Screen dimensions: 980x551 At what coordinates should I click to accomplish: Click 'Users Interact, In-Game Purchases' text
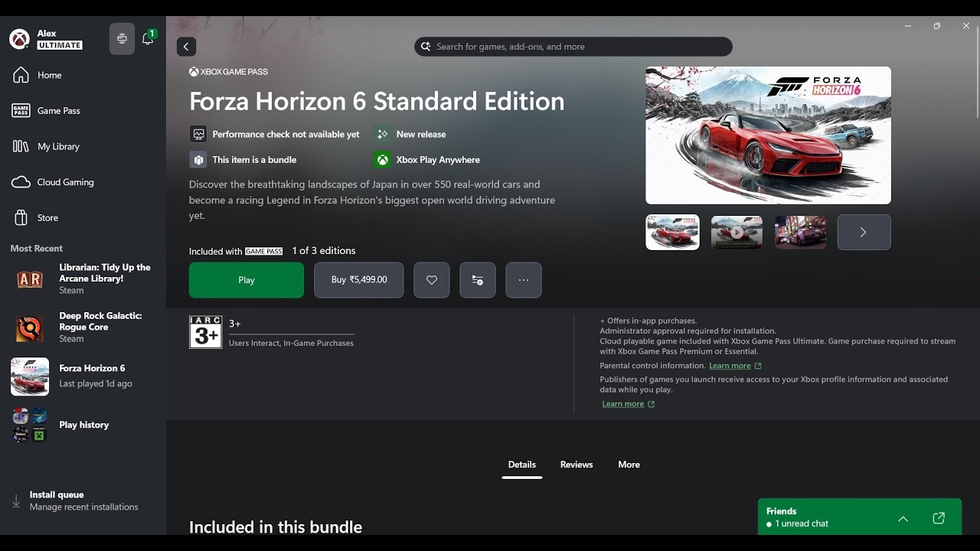pos(291,343)
